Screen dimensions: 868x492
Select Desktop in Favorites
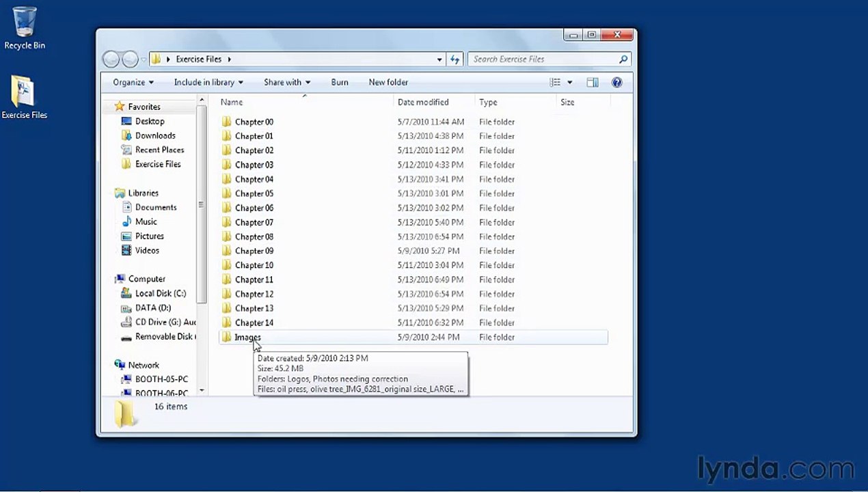click(150, 121)
